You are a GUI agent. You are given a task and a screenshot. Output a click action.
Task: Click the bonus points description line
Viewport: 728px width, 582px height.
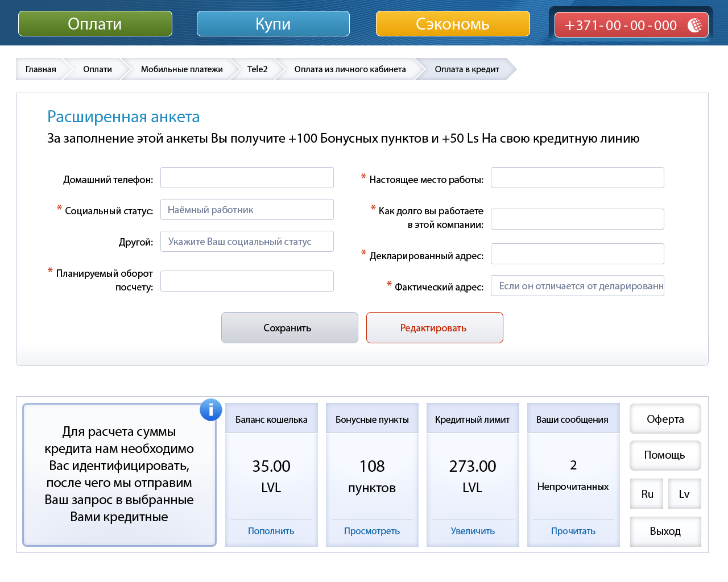(x=344, y=139)
